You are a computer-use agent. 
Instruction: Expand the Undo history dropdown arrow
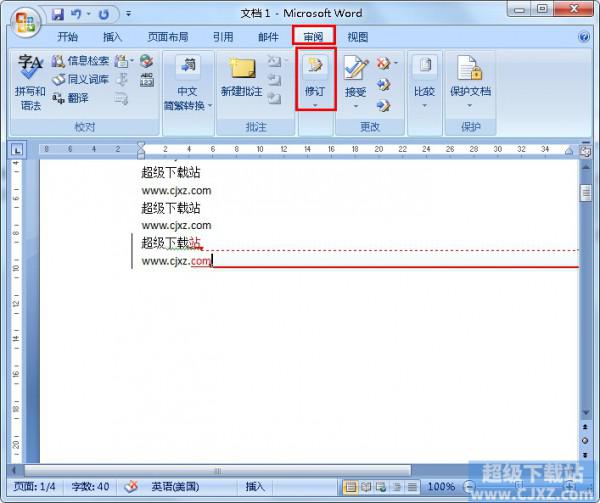(89, 15)
